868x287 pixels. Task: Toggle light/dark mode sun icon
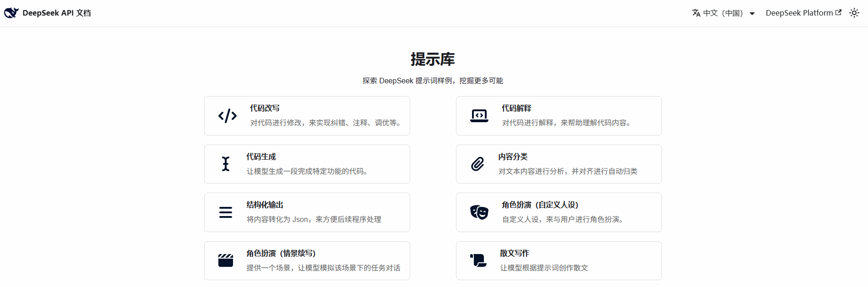854,13
